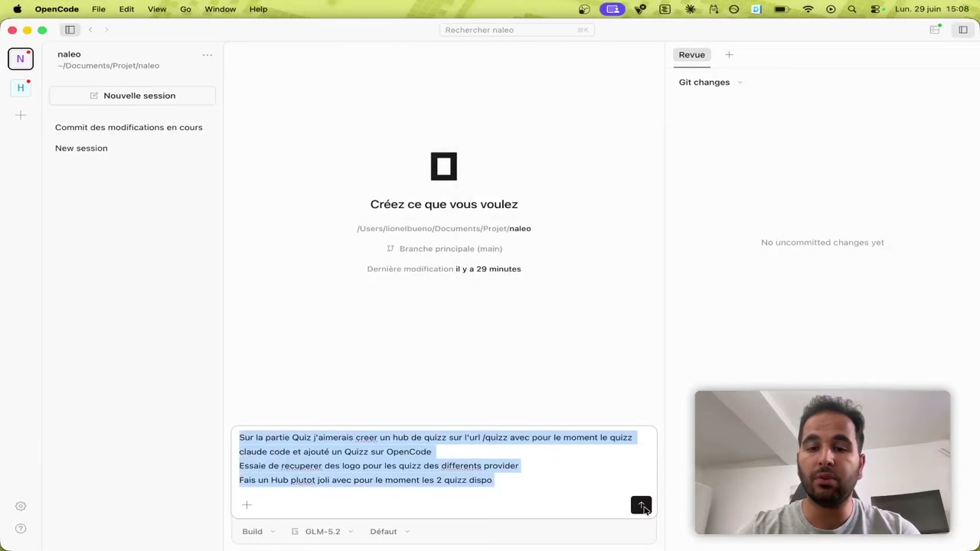Switch to the Revue tab
The width and height of the screenshot is (980, 551).
coord(691,55)
